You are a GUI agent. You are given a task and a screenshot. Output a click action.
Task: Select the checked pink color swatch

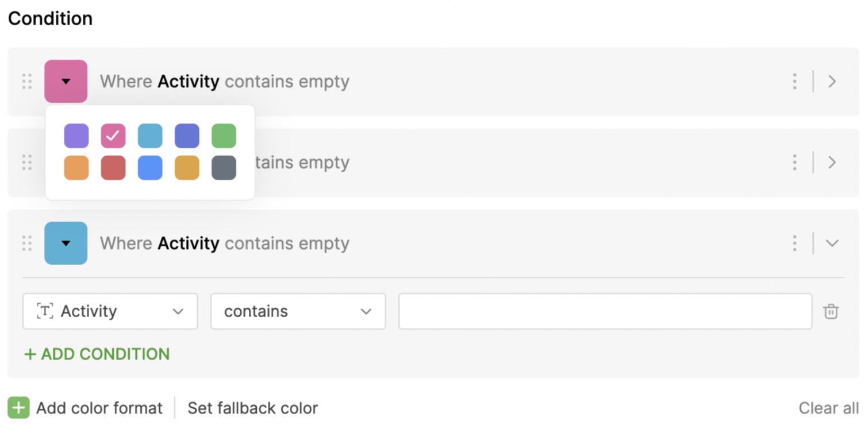[x=113, y=136]
